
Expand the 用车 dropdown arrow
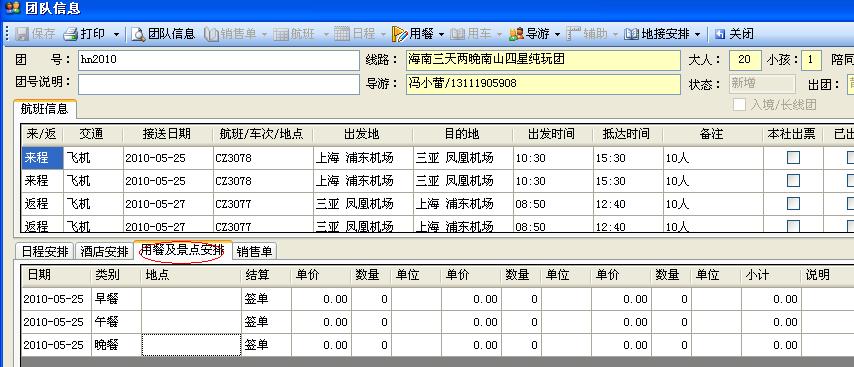[500, 34]
